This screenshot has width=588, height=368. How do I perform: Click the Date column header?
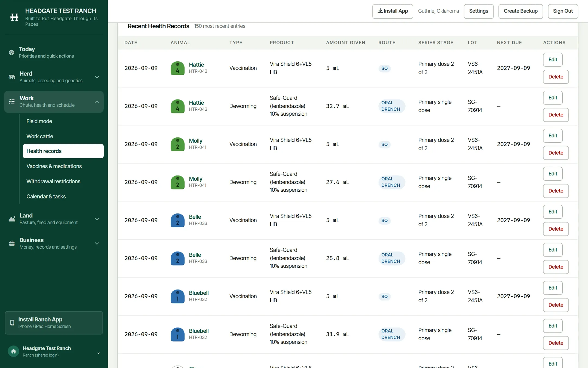click(x=131, y=43)
